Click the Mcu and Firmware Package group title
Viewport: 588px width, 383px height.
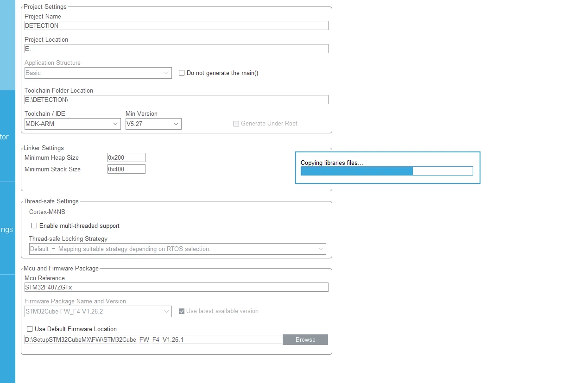pyautogui.click(x=61, y=268)
